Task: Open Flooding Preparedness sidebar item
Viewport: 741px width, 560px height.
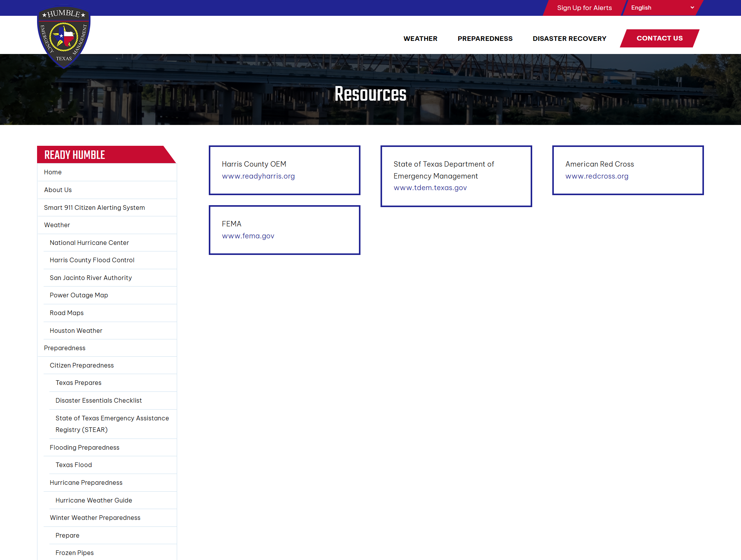Action: tap(110, 447)
